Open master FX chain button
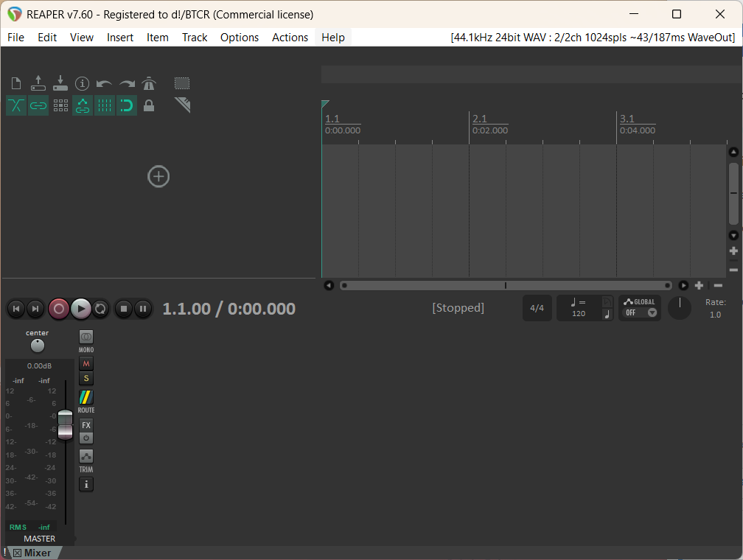The image size is (743, 560). (86, 425)
